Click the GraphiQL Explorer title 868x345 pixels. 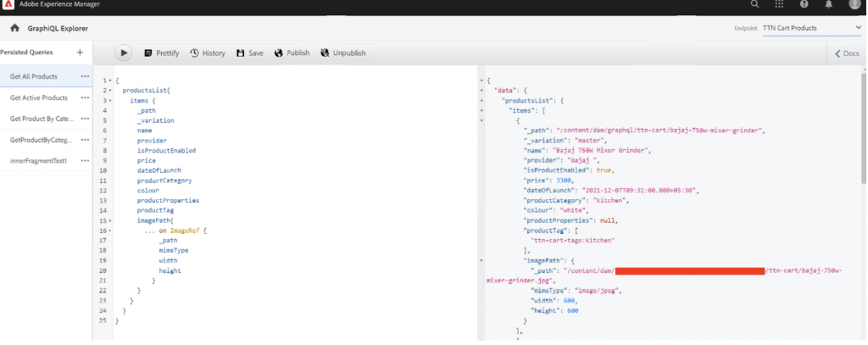click(x=58, y=28)
